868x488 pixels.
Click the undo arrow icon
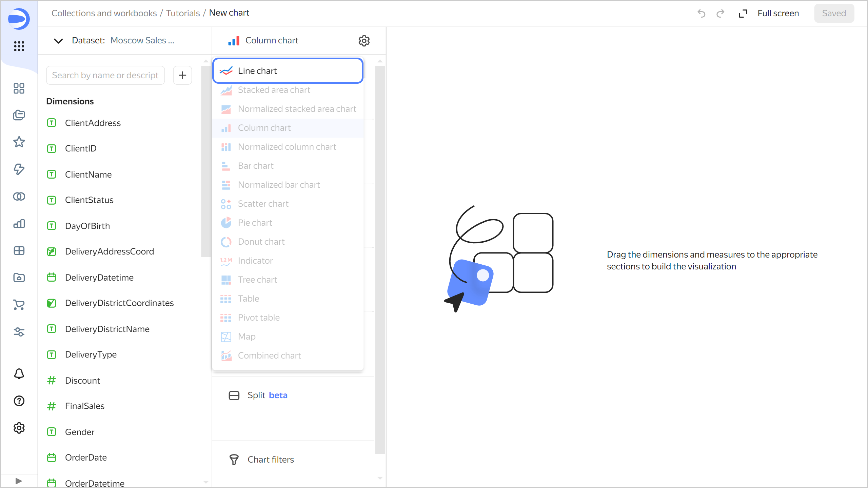[x=701, y=14]
